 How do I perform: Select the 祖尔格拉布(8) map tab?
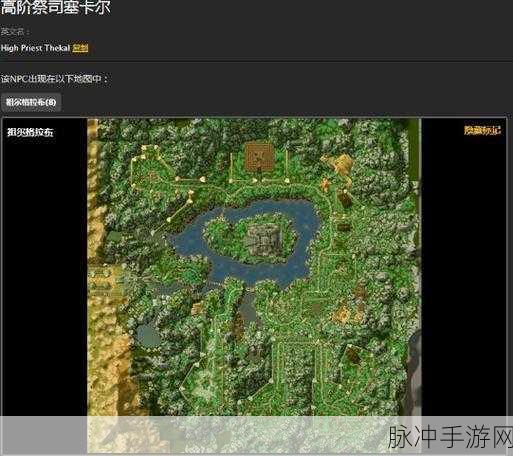click(x=31, y=102)
